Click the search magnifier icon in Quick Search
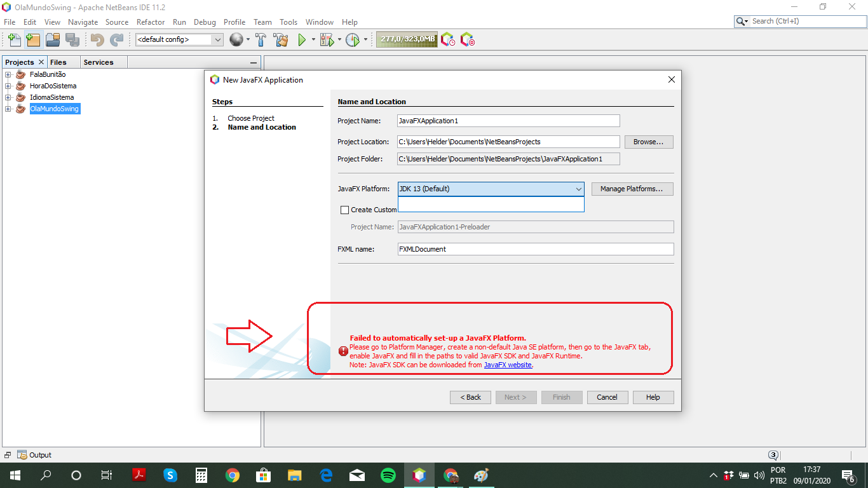868x488 pixels. 742,21
